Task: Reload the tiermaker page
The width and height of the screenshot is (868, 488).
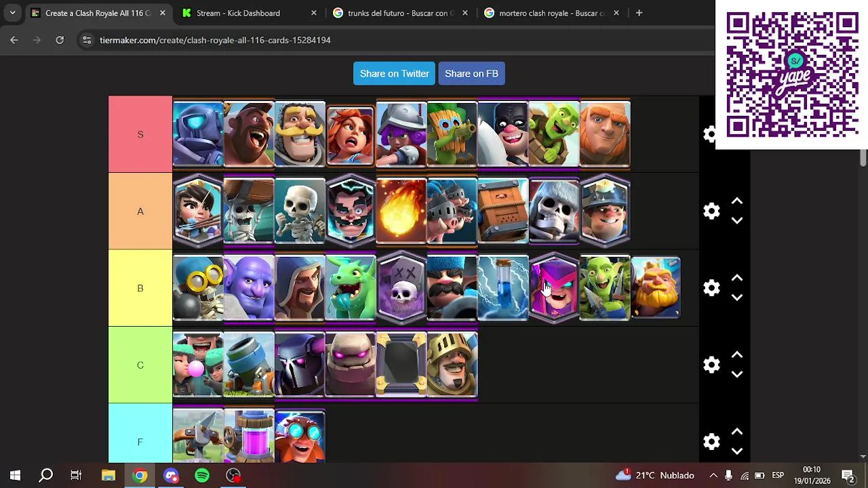Action: 60,40
